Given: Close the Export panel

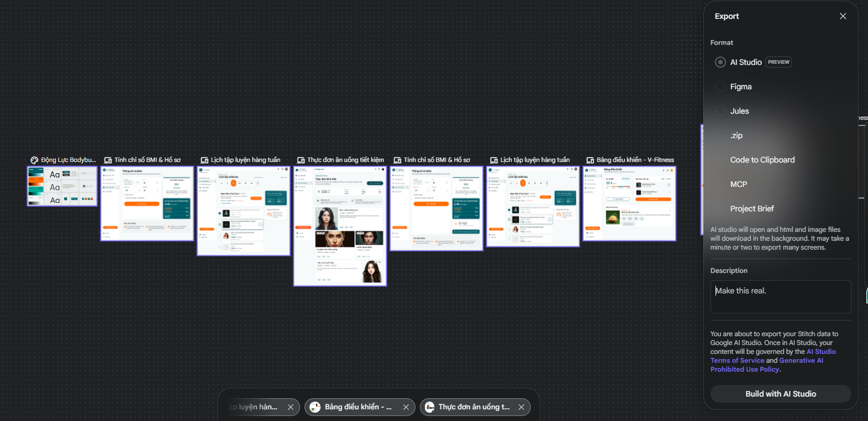Looking at the screenshot, I should point(842,16).
